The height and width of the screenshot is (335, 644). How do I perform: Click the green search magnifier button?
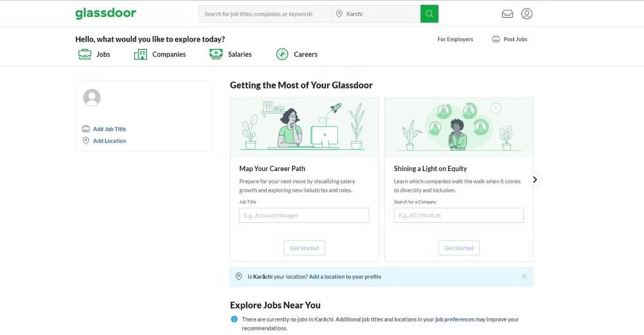[x=429, y=13]
